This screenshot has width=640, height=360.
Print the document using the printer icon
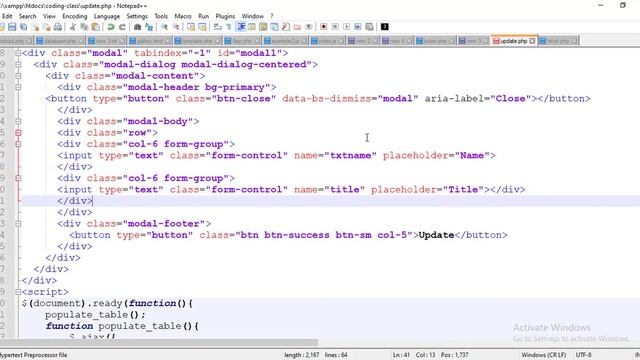[58, 27]
